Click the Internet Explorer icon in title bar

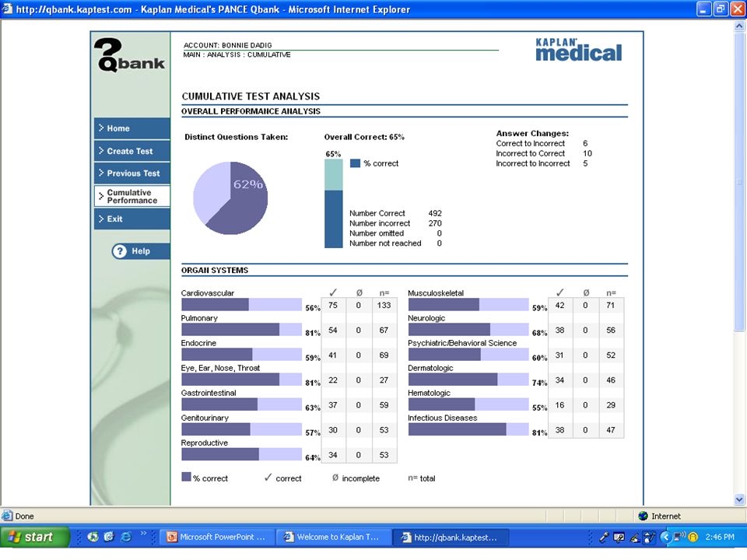(7, 9)
